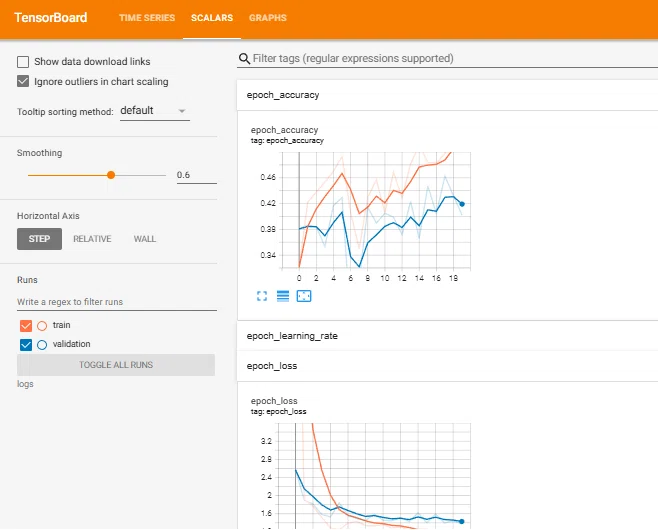Uncheck the validation run checkbox

click(26, 345)
